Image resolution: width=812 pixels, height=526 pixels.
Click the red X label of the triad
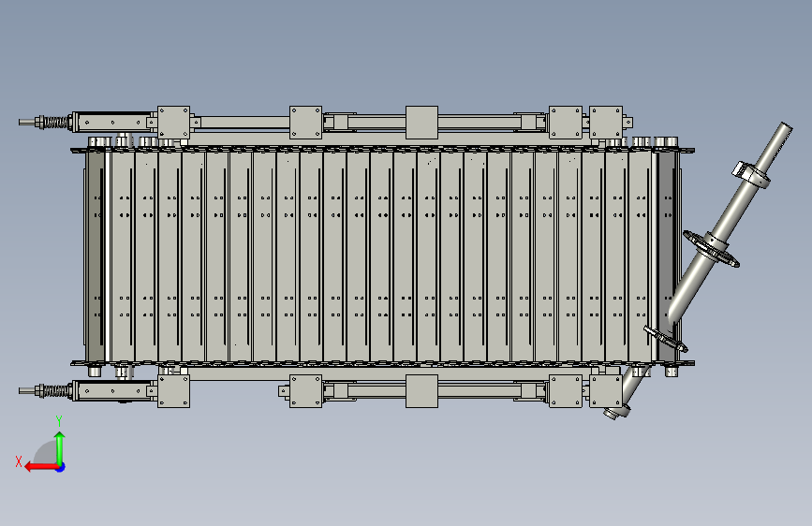(x=19, y=461)
